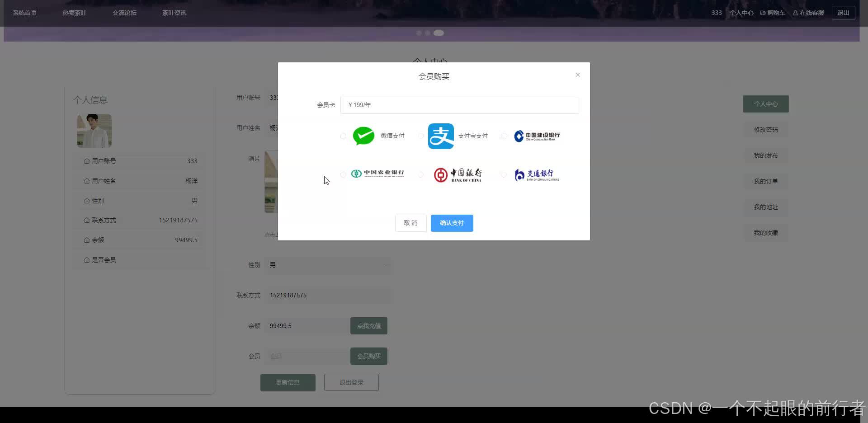Select 我的订单 in the right side menu

pos(766,181)
